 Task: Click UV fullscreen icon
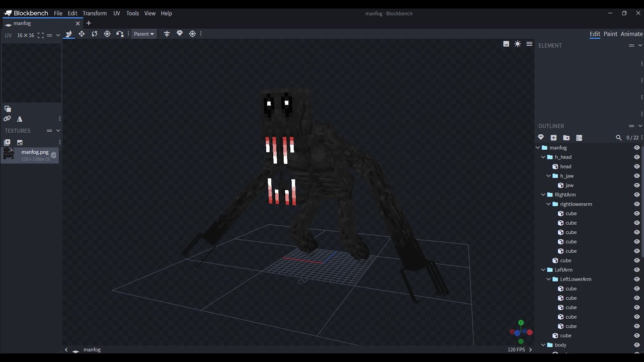pos(41,35)
